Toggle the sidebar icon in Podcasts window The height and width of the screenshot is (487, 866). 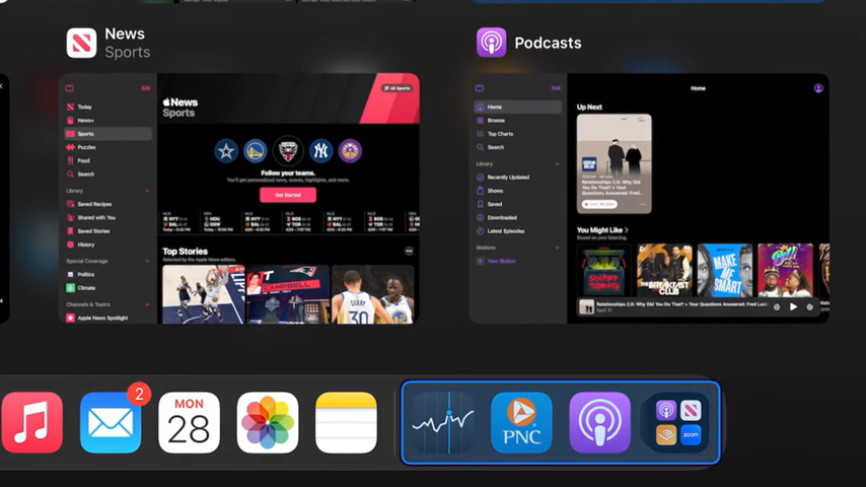479,88
